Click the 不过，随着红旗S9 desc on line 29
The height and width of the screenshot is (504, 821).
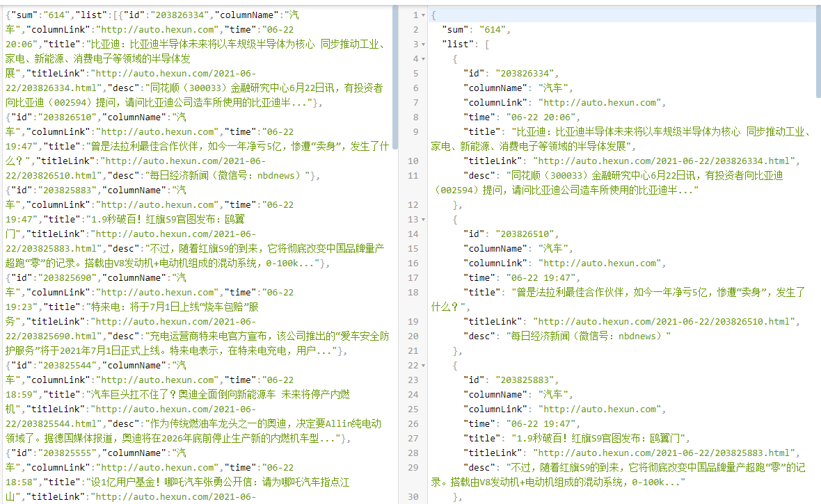pos(618,475)
